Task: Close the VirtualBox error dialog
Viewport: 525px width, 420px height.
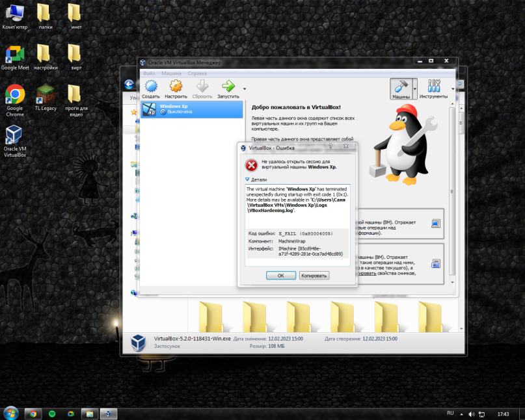Action: coord(346,146)
